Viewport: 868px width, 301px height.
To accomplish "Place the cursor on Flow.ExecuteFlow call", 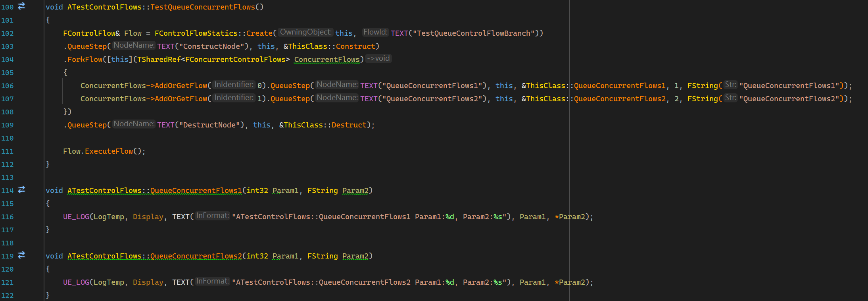I will click(109, 151).
